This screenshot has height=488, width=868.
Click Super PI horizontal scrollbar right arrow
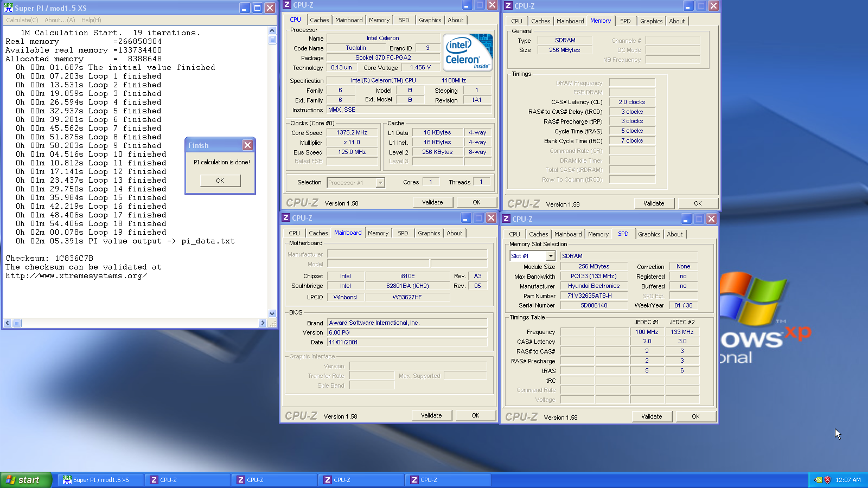(x=263, y=323)
